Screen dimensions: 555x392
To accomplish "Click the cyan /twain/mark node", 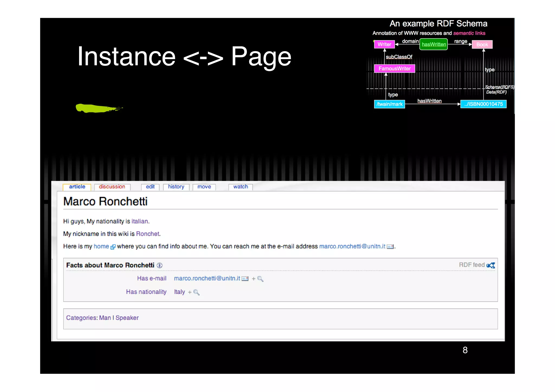I will point(389,104).
